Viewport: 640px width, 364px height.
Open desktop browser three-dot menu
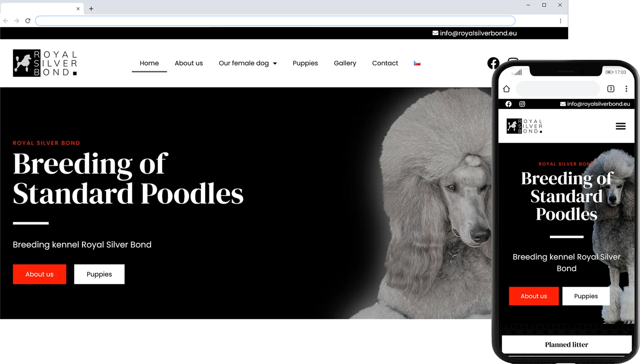coord(560,21)
